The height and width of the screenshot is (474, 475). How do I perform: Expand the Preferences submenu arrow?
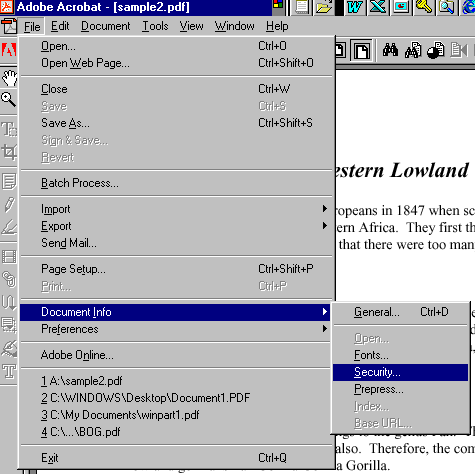[x=325, y=329]
